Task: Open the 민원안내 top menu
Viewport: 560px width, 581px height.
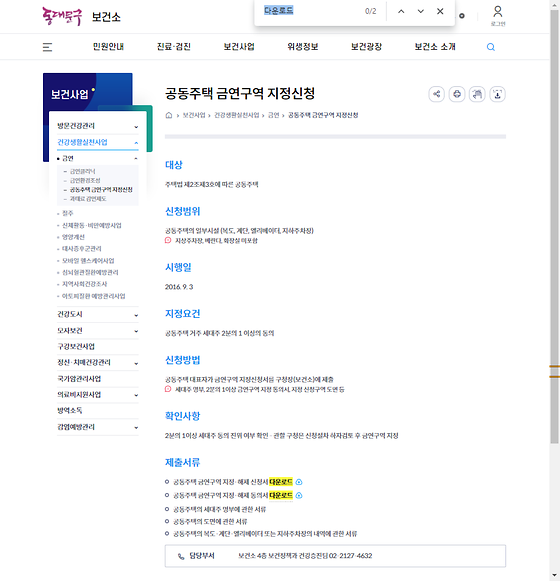Action: 108,47
